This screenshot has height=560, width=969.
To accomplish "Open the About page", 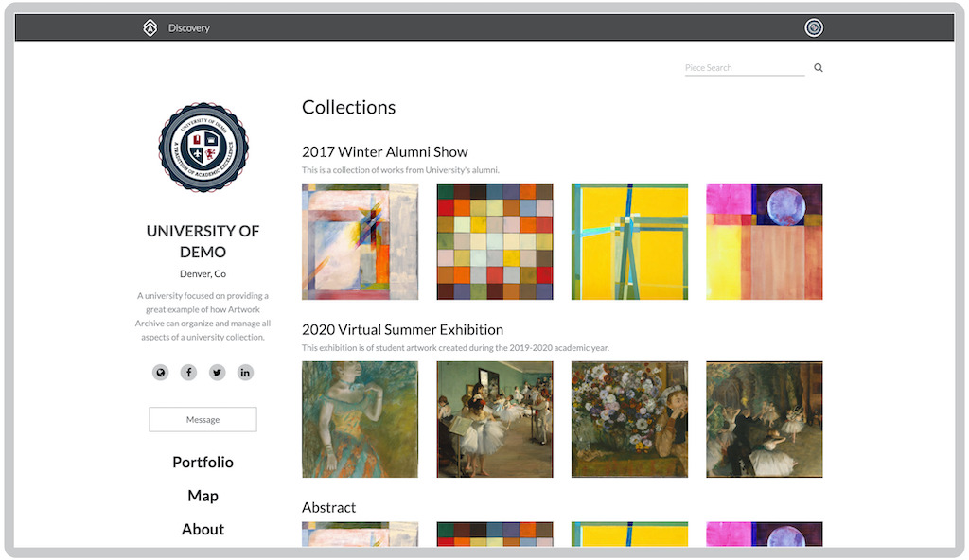I will click(x=203, y=530).
